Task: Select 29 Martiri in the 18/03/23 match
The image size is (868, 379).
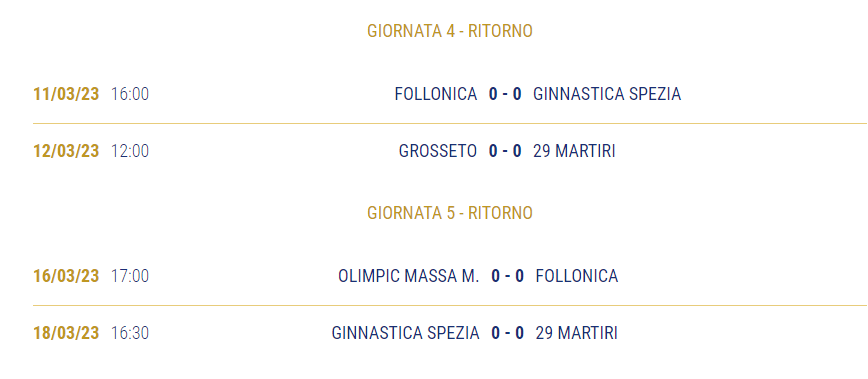Action: pos(577,333)
